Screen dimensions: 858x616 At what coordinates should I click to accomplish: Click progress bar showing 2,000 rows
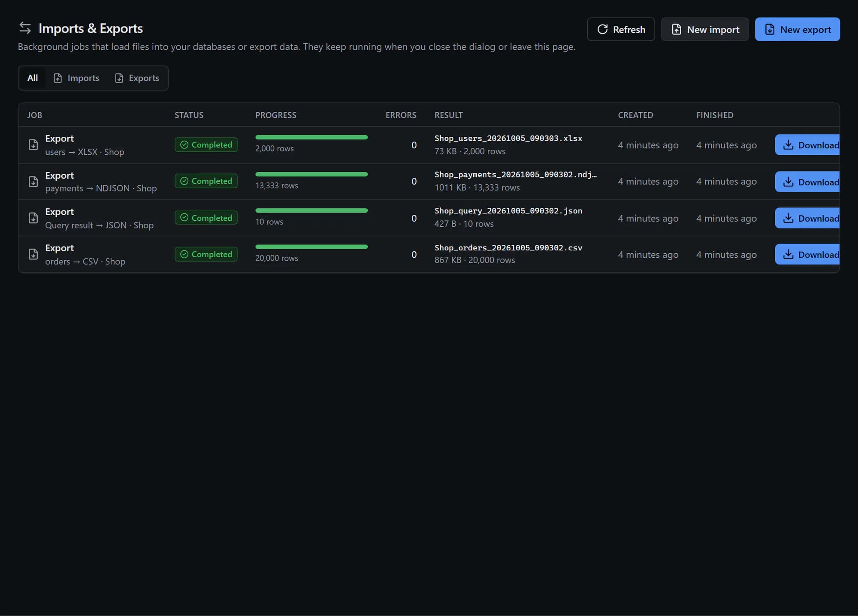pyautogui.click(x=311, y=137)
